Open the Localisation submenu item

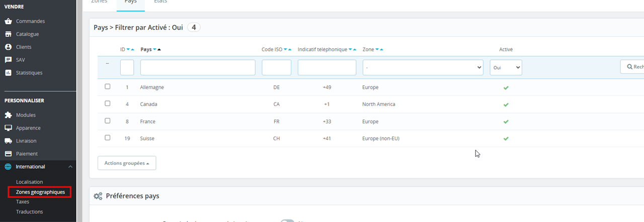point(29,182)
